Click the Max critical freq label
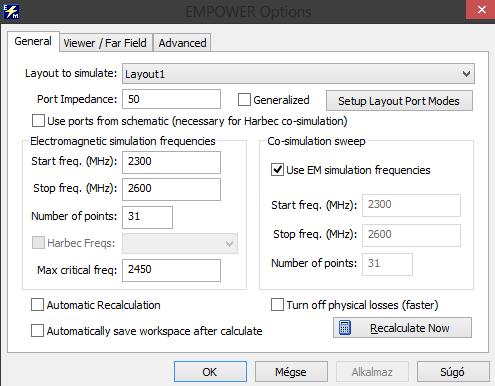Screen dimensions: 495x386 click(x=77, y=270)
